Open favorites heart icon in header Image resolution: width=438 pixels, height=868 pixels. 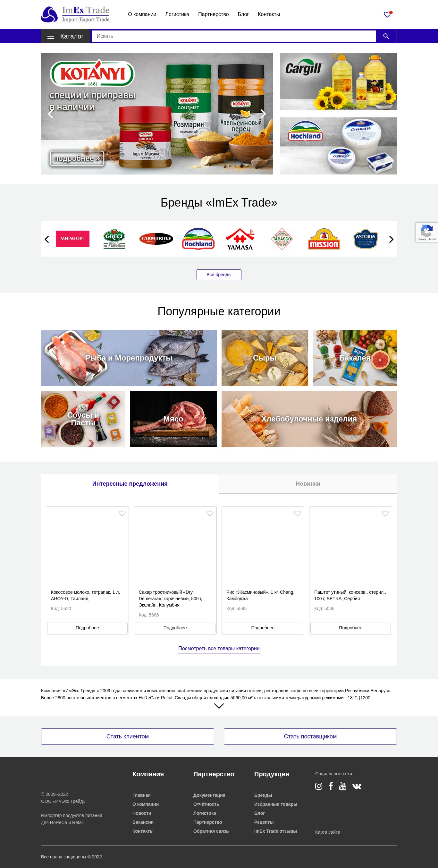[387, 14]
